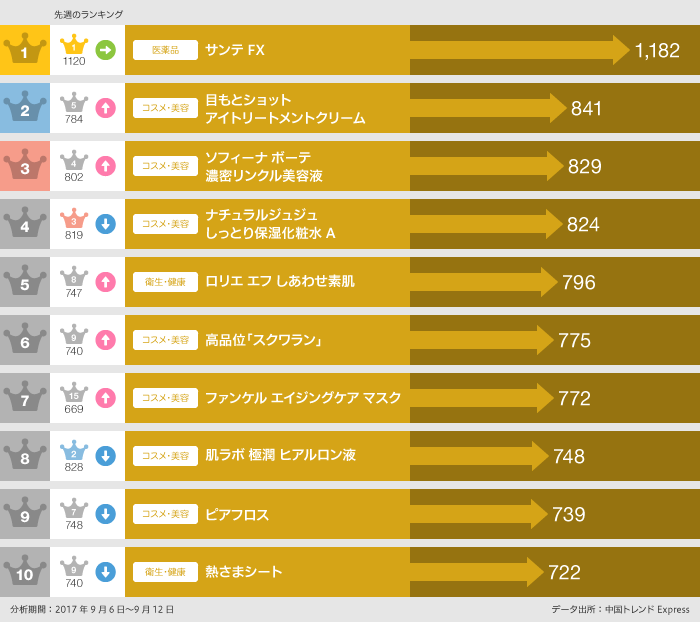The height and width of the screenshot is (622, 700).
Task: Click pink up arrow beside 目もとショット
Action: [105, 108]
